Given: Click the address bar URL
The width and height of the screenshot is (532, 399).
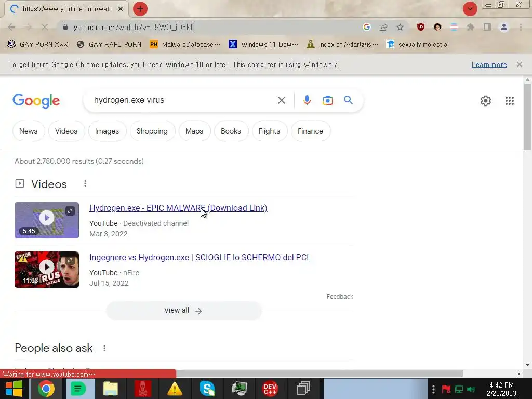Looking at the screenshot, I should [x=134, y=27].
